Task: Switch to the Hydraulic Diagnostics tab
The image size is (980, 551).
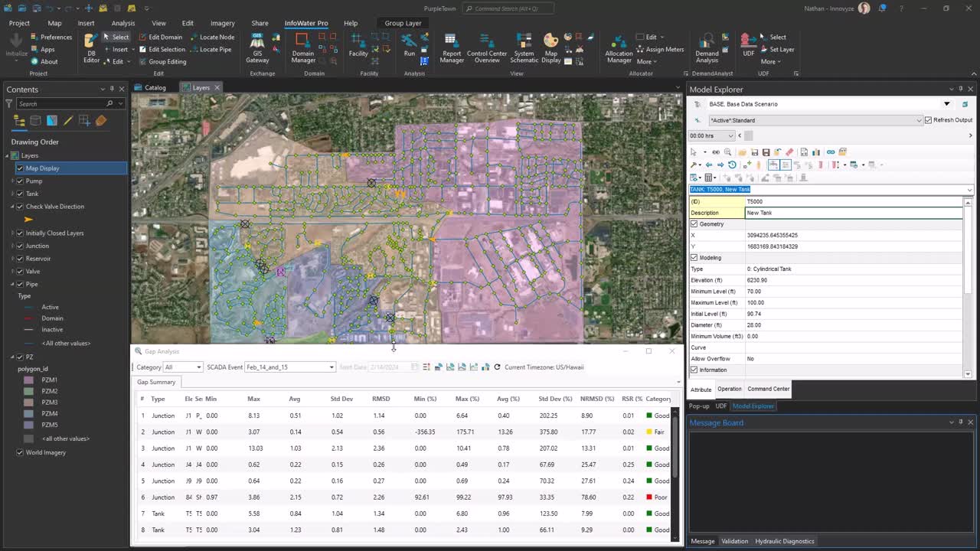Action: pos(785,541)
